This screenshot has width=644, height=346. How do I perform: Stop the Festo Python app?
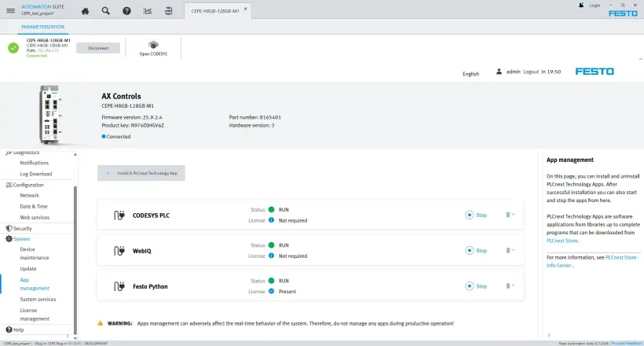click(477, 286)
